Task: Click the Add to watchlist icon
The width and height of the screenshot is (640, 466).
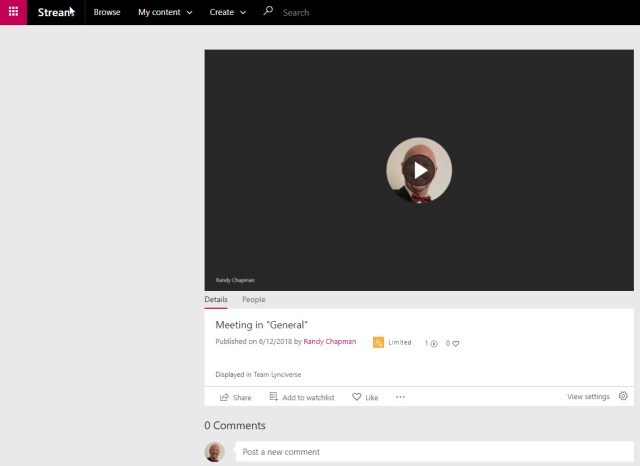Action: [274, 397]
